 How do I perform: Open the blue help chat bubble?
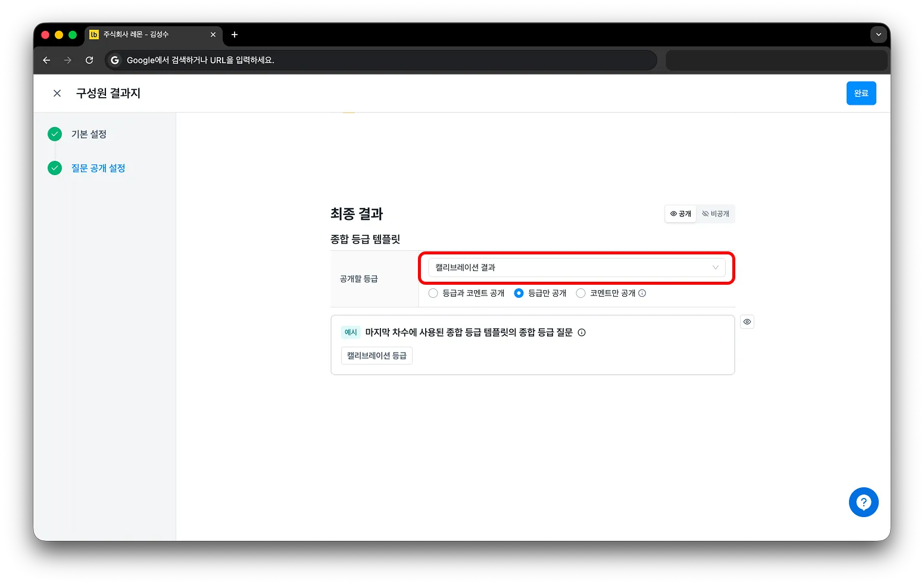pos(863,502)
